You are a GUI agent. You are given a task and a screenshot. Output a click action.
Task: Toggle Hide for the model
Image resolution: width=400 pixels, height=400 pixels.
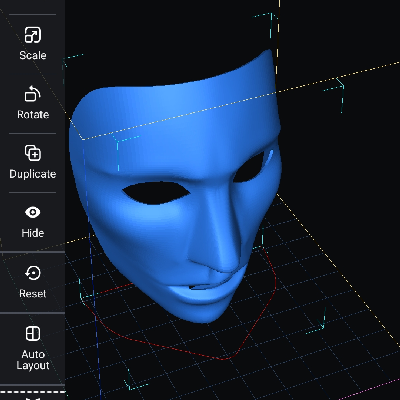pyautogui.click(x=33, y=221)
